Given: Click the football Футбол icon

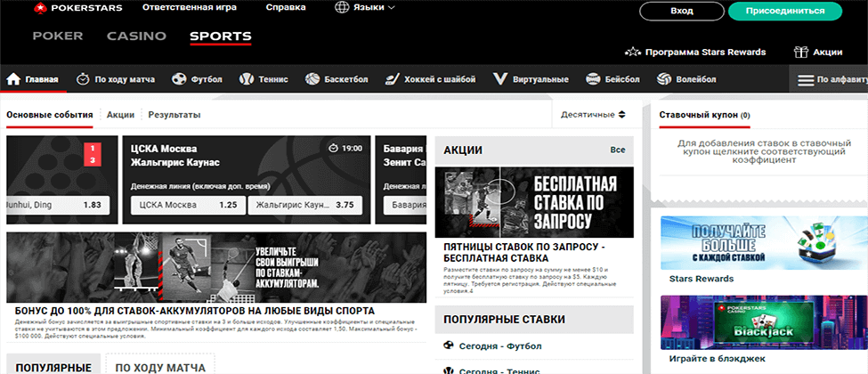Looking at the screenshot, I should click(x=179, y=79).
